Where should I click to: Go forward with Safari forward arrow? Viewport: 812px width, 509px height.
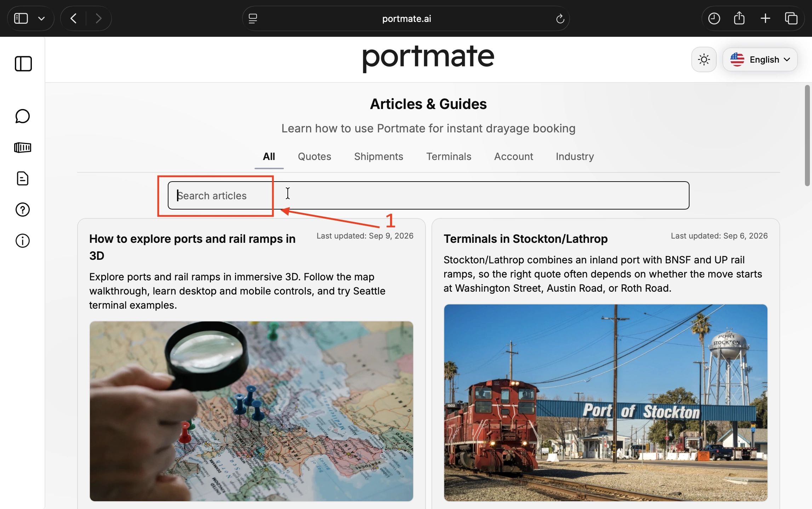point(98,18)
